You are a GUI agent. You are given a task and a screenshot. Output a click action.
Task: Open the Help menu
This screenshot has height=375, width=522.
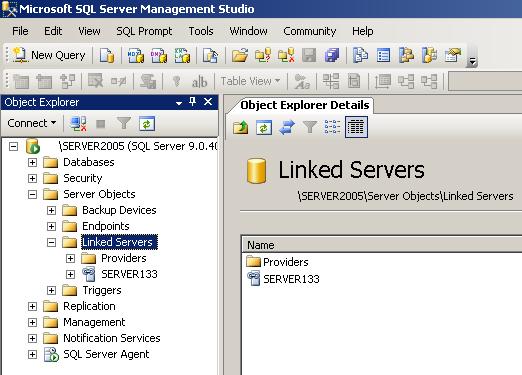(363, 31)
